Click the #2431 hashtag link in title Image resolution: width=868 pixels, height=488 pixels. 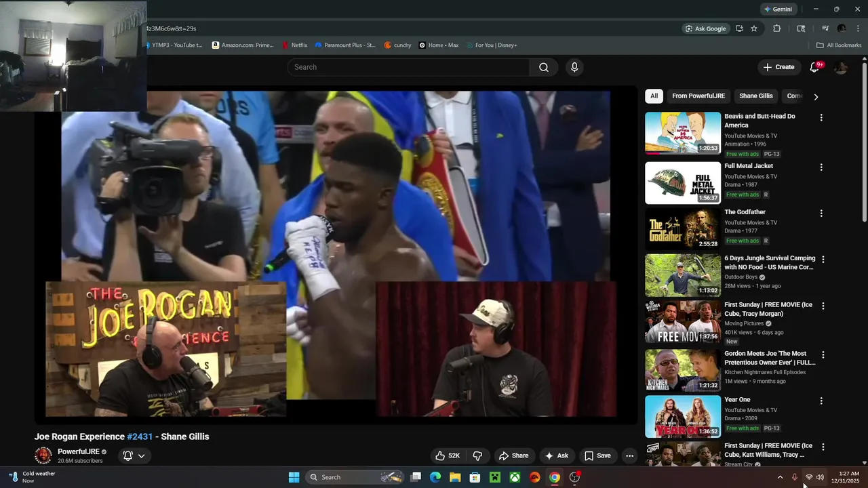[x=140, y=436]
